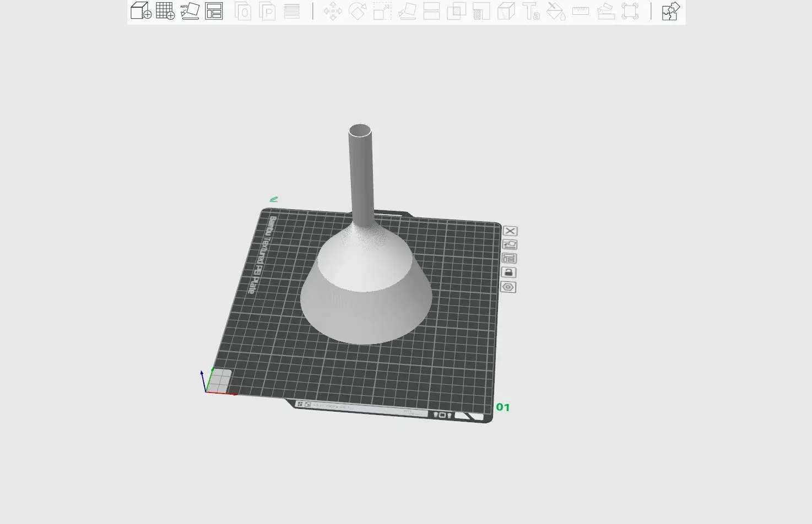Open Variable layer height tool
The height and width of the screenshot is (524, 812).
291,11
